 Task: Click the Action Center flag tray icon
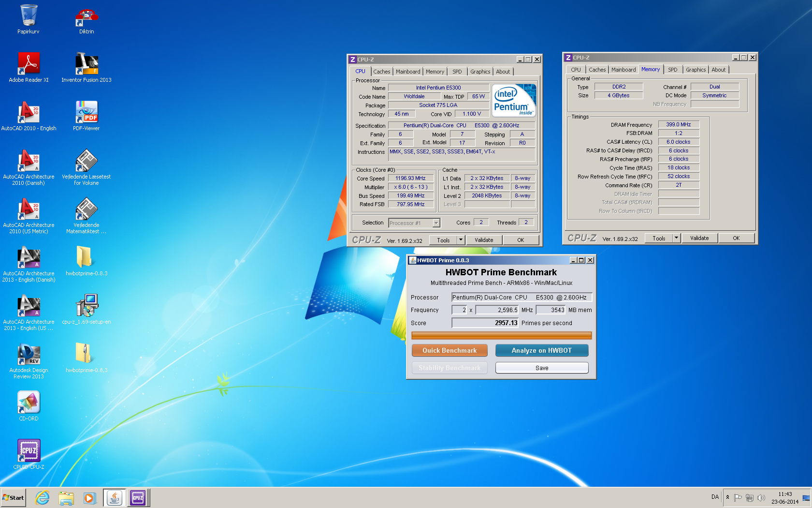pos(738,498)
